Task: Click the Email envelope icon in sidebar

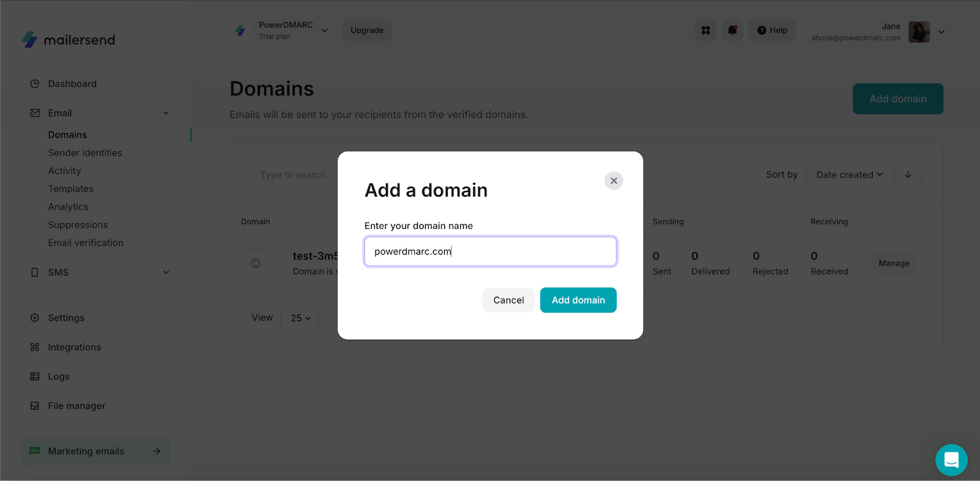Action: point(35,113)
